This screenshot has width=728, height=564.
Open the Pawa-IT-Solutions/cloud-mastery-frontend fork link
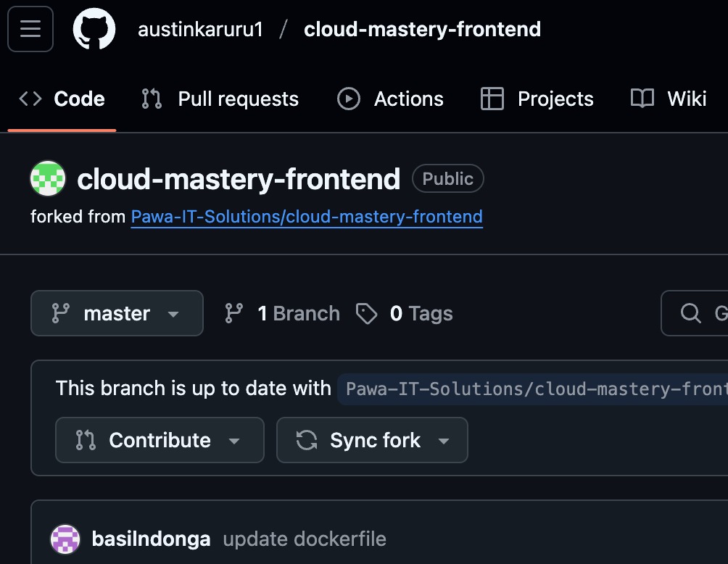[306, 216]
